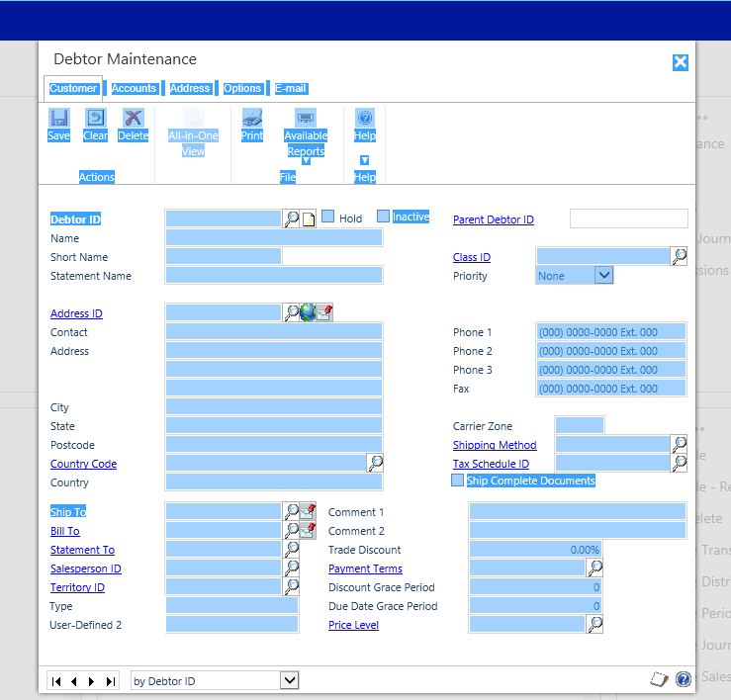The height and width of the screenshot is (700, 731).
Task: Enable the Inactive checkbox
Action: [384, 217]
